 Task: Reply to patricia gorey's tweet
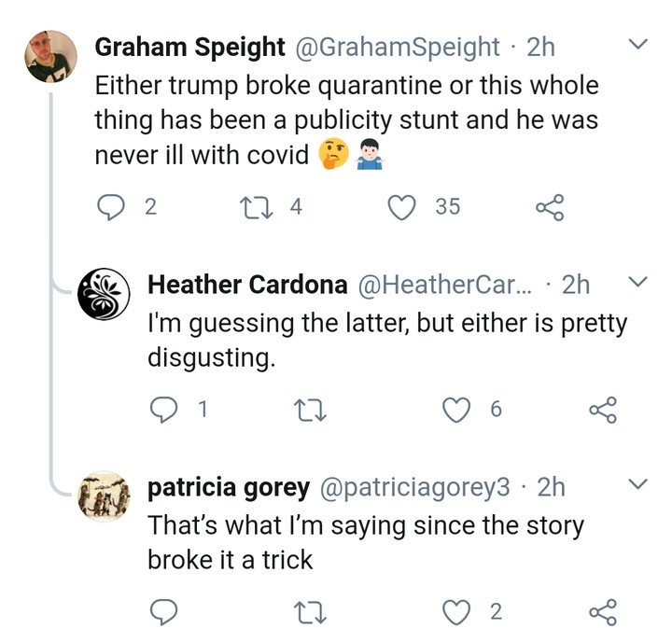(x=164, y=612)
